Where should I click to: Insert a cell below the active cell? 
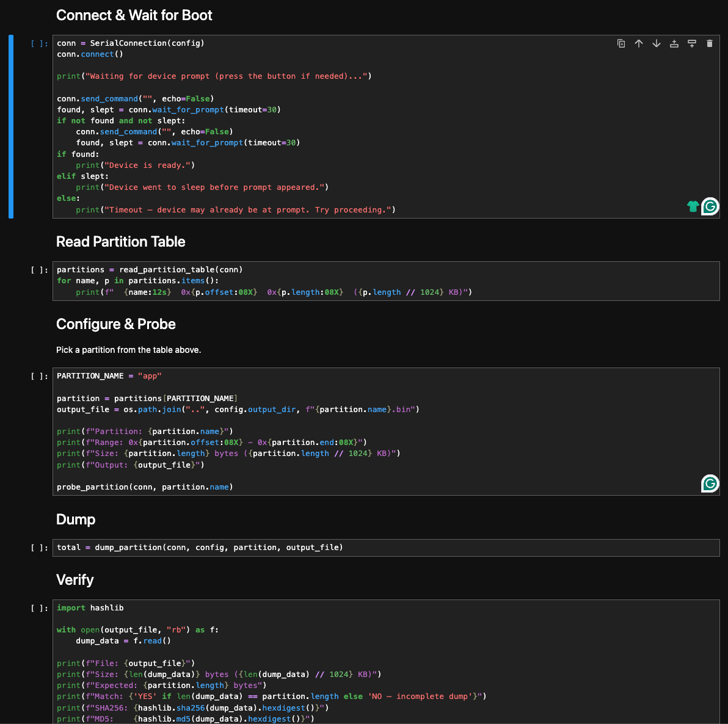pos(692,43)
